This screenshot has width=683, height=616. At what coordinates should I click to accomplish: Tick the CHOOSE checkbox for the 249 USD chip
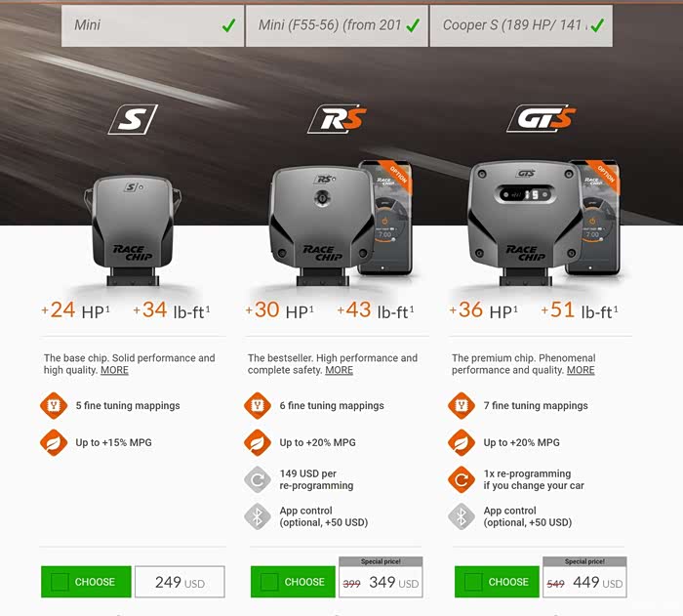click(x=60, y=582)
